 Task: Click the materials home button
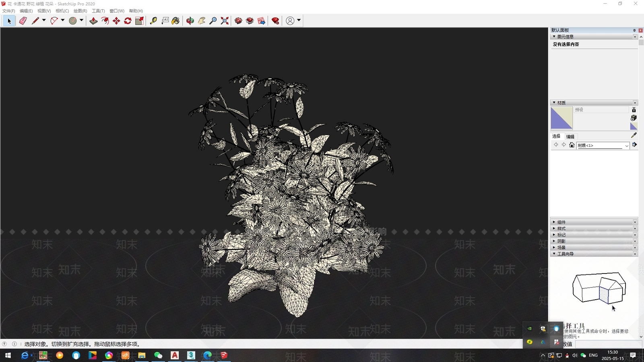point(572,145)
